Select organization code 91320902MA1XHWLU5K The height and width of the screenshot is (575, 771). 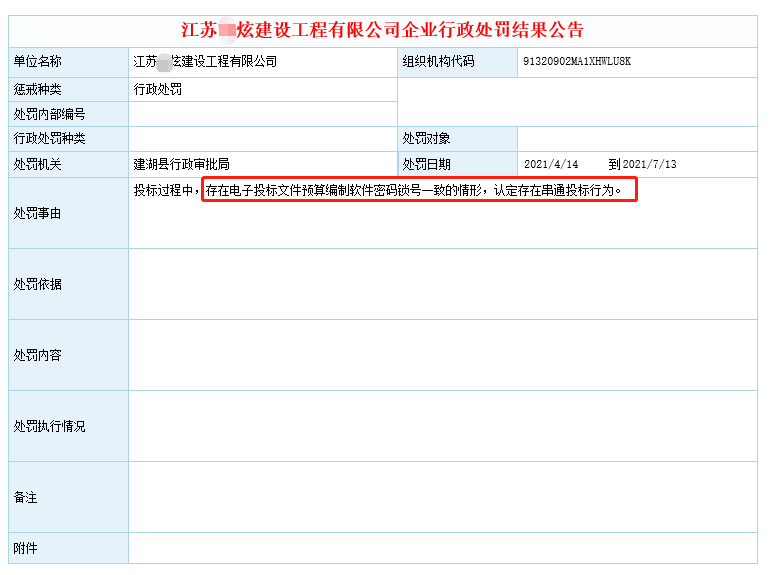[x=576, y=62]
